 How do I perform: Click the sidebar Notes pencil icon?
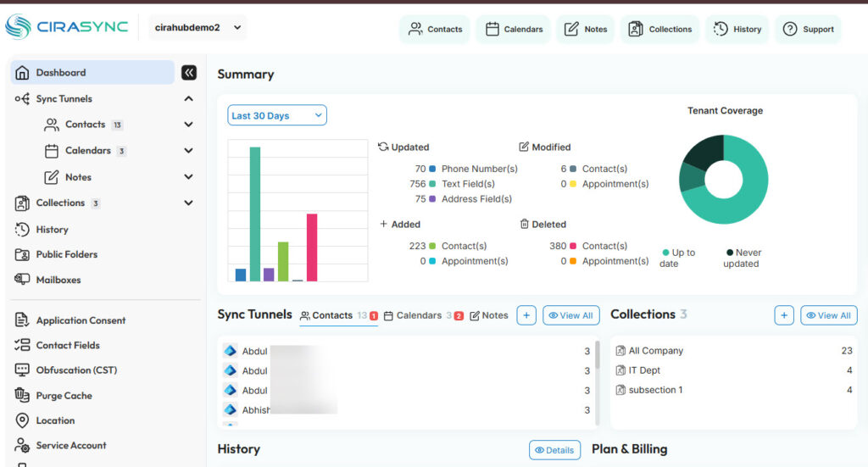[x=52, y=177]
